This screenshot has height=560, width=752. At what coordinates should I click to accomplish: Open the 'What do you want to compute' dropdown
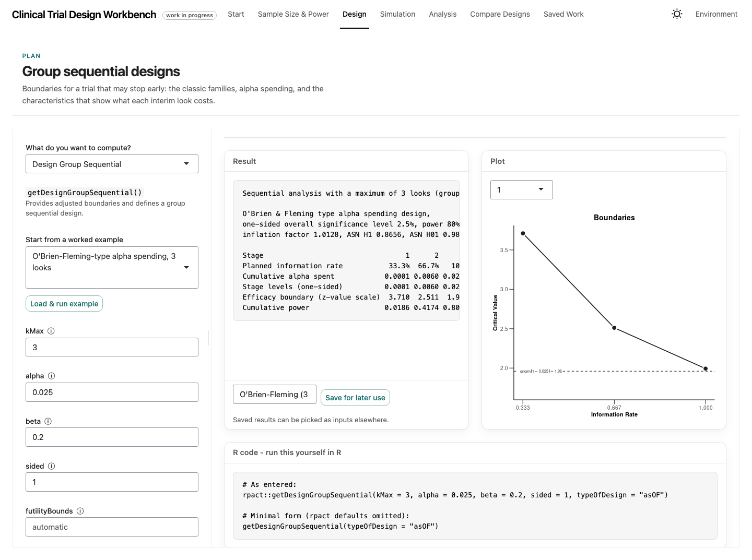(x=112, y=164)
